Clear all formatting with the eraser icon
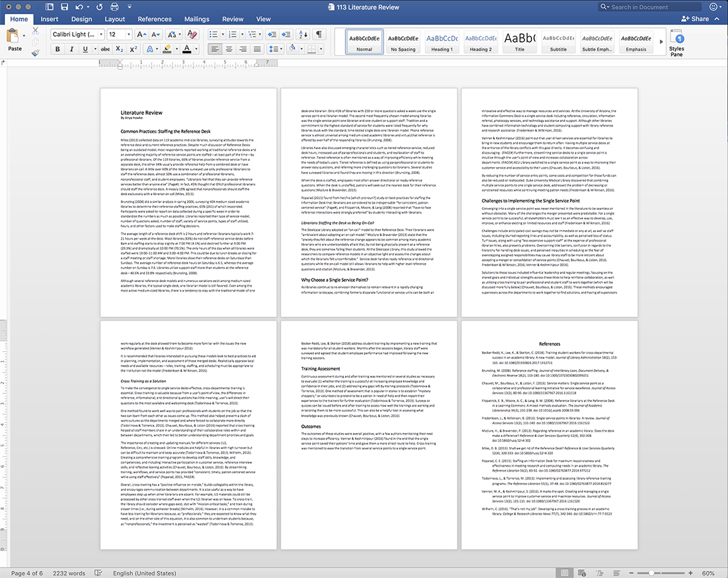The width and height of the screenshot is (728, 578). [191, 34]
